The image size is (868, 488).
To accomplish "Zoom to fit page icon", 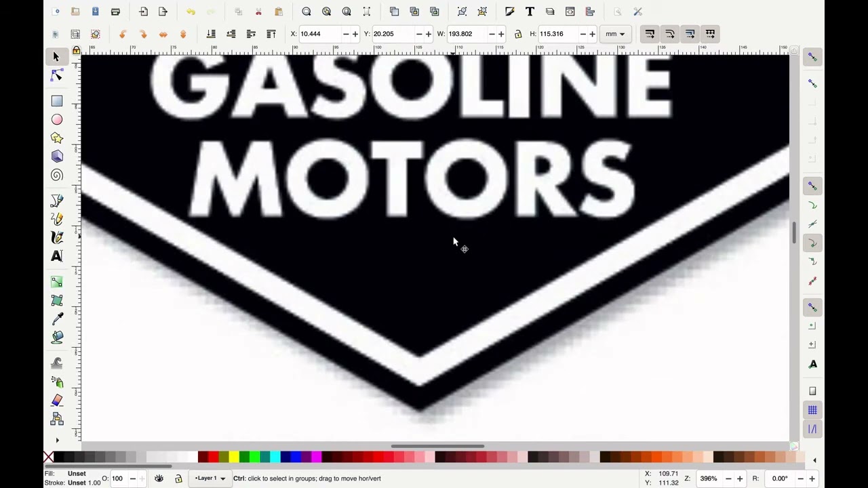I will tap(347, 12).
